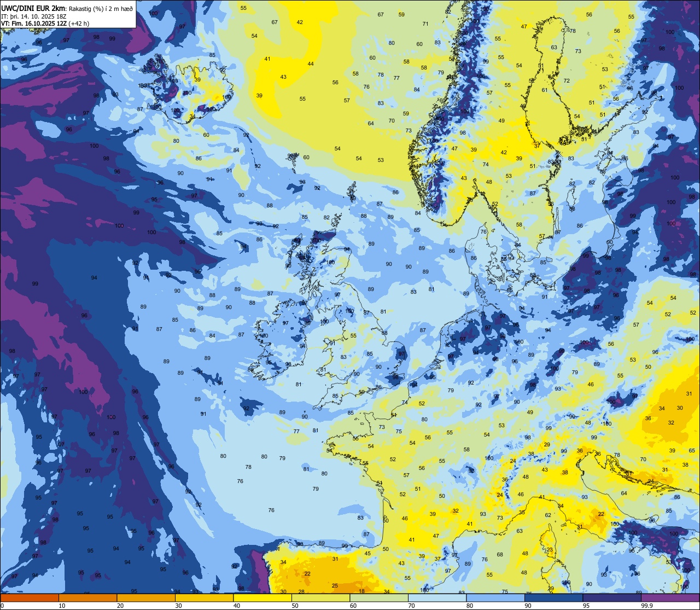
Task: Pick the legend color segment between 95 and 99.9
Action: tap(612, 597)
